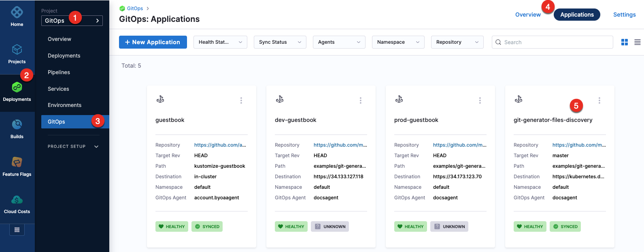The width and height of the screenshot is (644, 252).
Task: Click the Projects cube icon
Action: [17, 50]
